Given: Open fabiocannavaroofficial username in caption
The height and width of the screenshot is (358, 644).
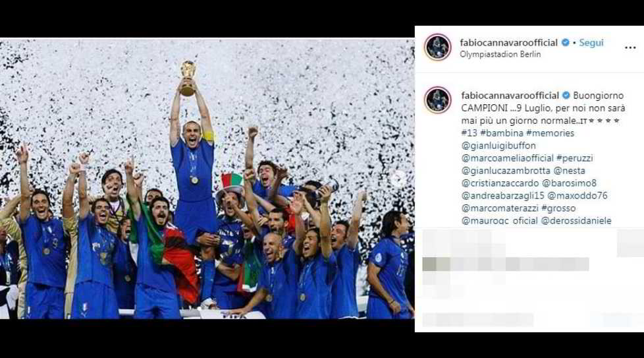Looking at the screenshot, I should 510,96.
